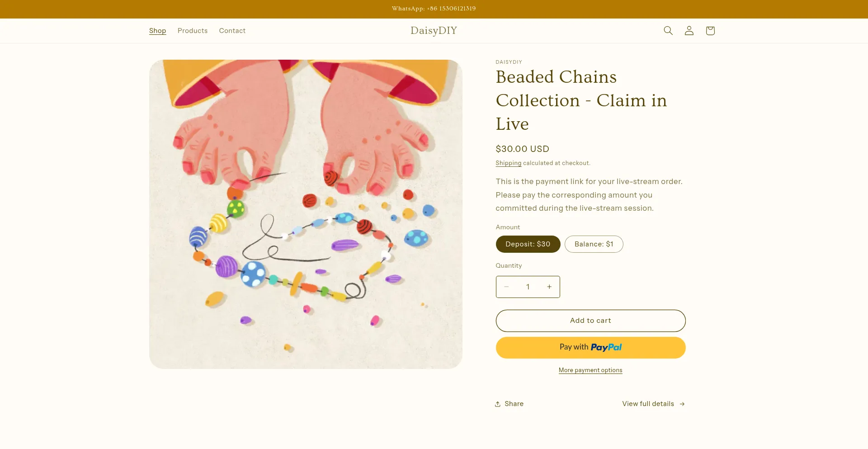
Task: Click the Add to cart button
Action: tap(590, 321)
